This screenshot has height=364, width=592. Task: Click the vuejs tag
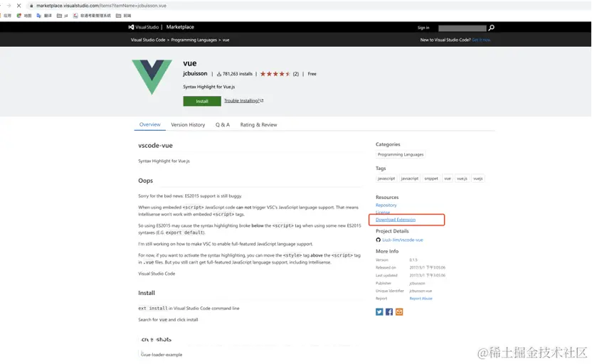478,178
